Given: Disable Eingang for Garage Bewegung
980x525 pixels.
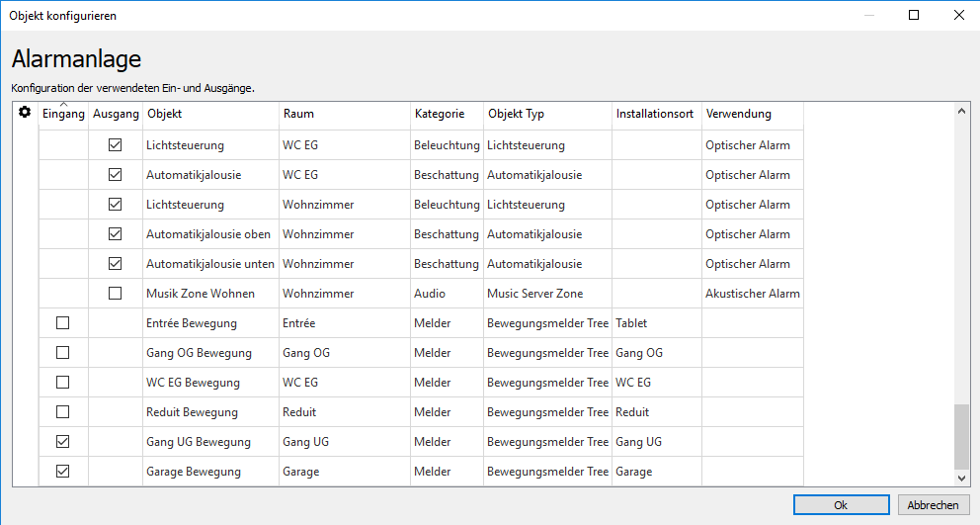Looking at the screenshot, I should click(63, 472).
